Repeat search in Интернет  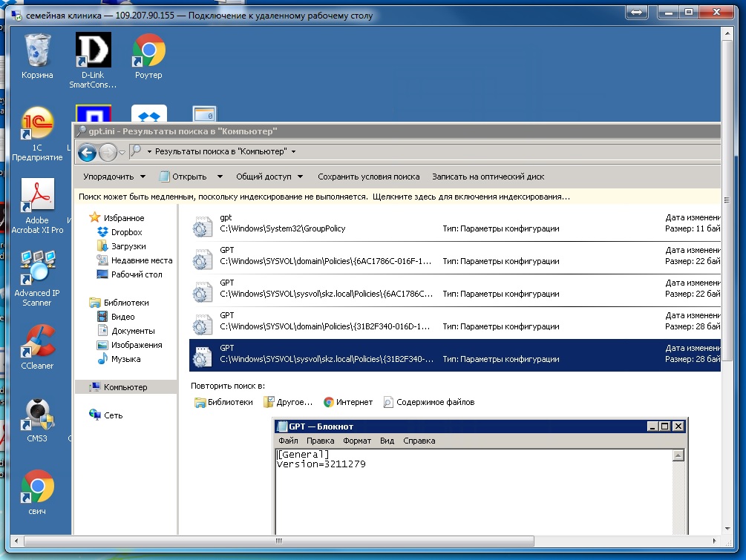point(348,402)
